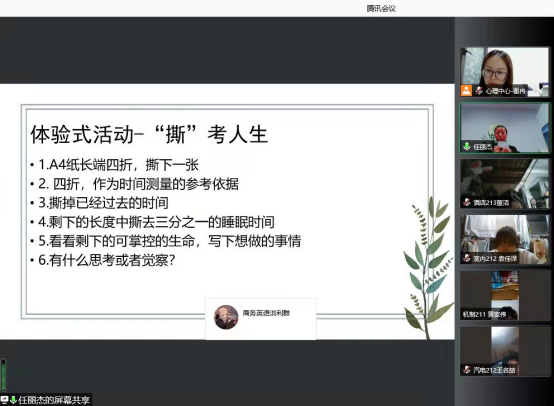Click the 商务英语 round avatar picture
The width and height of the screenshot is (554, 406).
pyautogui.click(x=226, y=317)
